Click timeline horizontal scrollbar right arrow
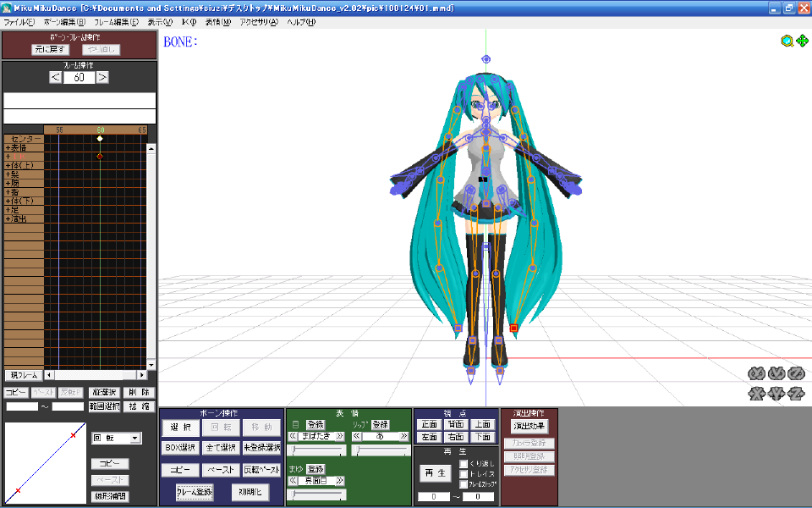This screenshot has height=508, width=812. (x=142, y=375)
